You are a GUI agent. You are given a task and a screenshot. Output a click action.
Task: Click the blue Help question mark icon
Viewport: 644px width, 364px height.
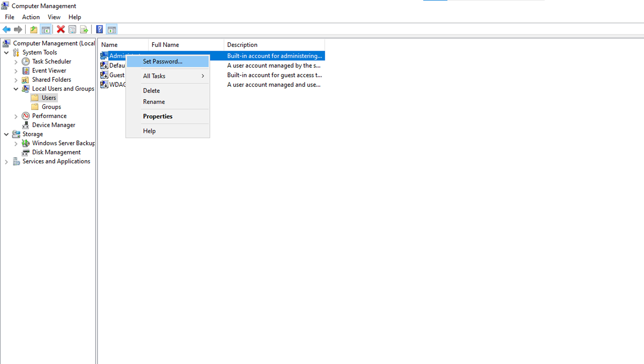click(x=99, y=29)
